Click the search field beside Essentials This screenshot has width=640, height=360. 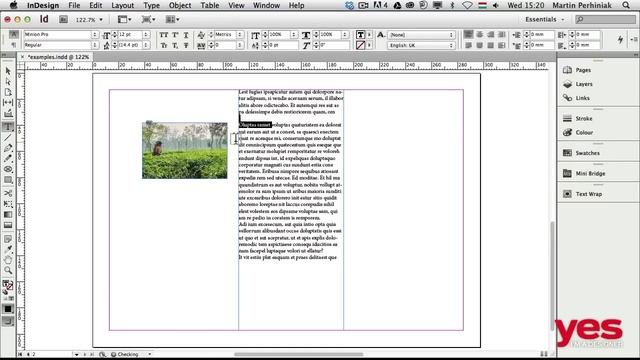tap(605, 19)
